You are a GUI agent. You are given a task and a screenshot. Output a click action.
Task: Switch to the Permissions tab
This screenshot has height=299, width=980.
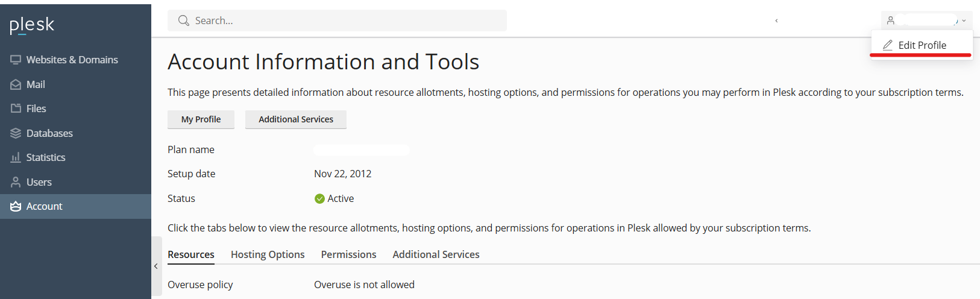[x=348, y=254]
